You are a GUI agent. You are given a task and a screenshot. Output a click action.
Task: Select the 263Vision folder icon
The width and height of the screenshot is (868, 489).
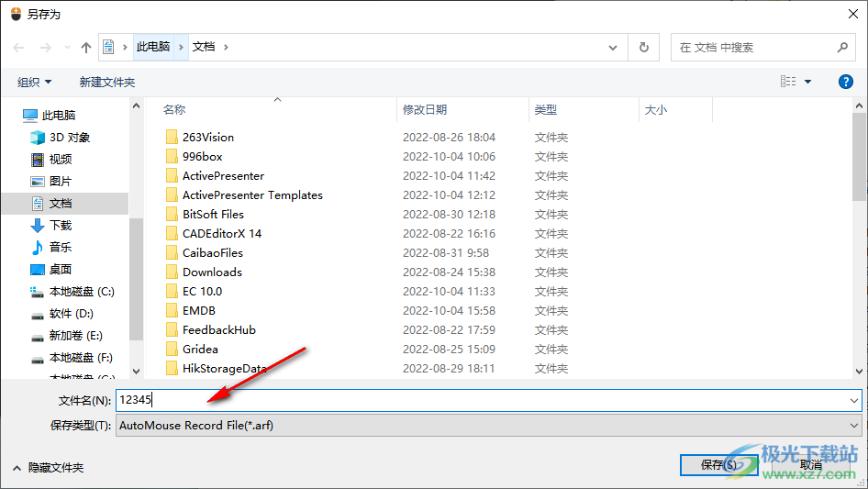click(x=172, y=137)
